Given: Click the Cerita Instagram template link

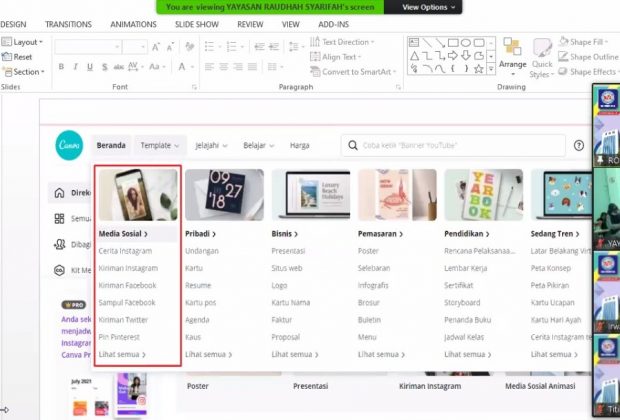Looking at the screenshot, I should click(x=125, y=251).
